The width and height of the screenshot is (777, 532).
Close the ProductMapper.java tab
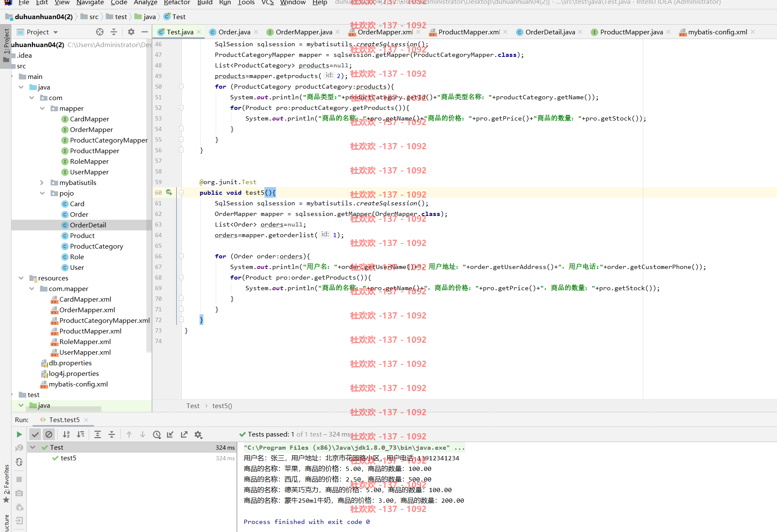click(x=668, y=32)
